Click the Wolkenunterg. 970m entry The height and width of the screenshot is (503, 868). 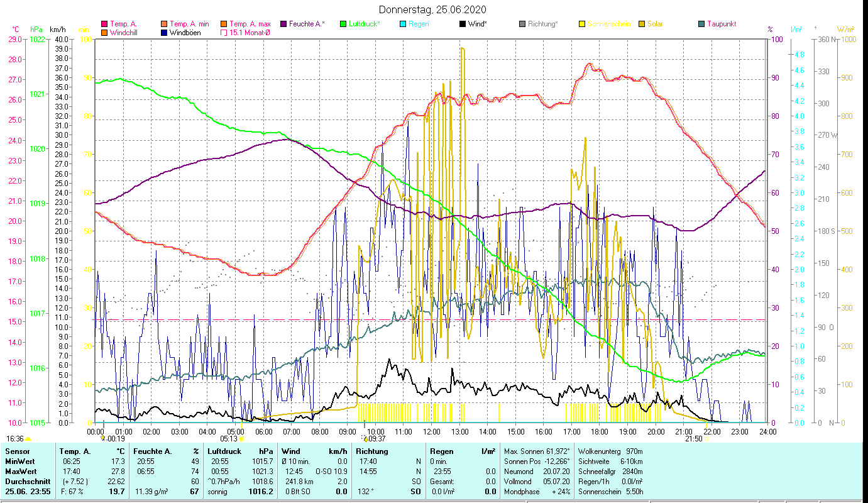pyautogui.click(x=610, y=451)
